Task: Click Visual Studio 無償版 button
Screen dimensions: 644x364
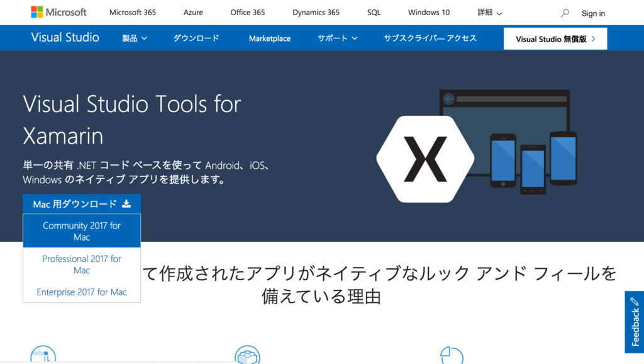Action: 555,38
